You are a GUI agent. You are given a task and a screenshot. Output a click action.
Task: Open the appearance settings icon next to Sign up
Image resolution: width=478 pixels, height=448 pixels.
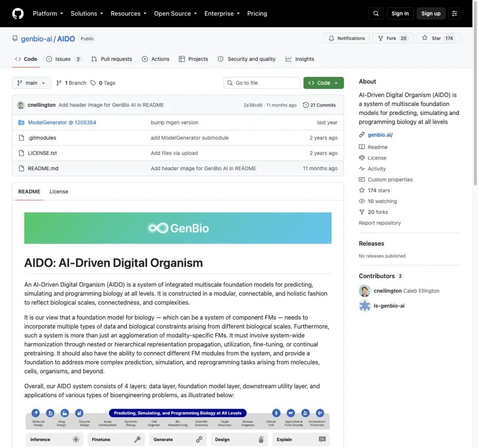(454, 13)
